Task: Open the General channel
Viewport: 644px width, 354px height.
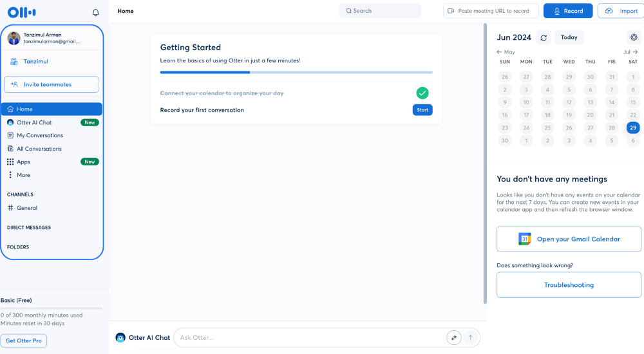Action: (x=27, y=208)
